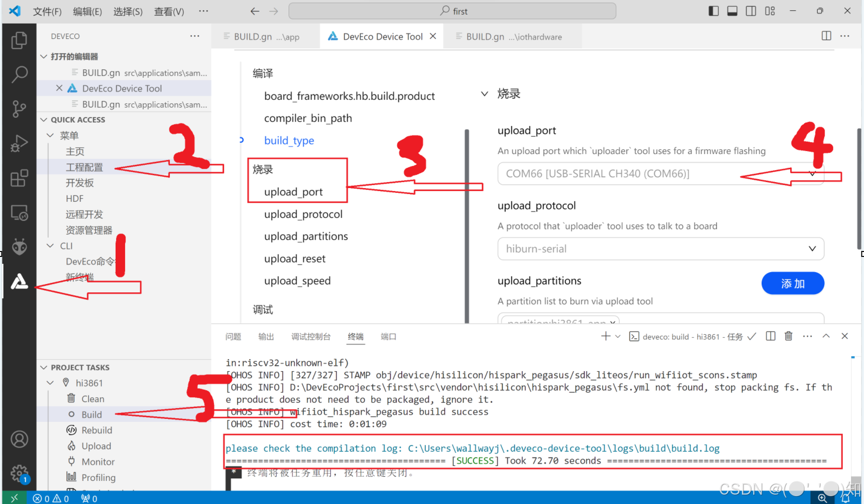The image size is (864, 504).
Task: Collapse the 烧录 settings section
Action: [484, 94]
